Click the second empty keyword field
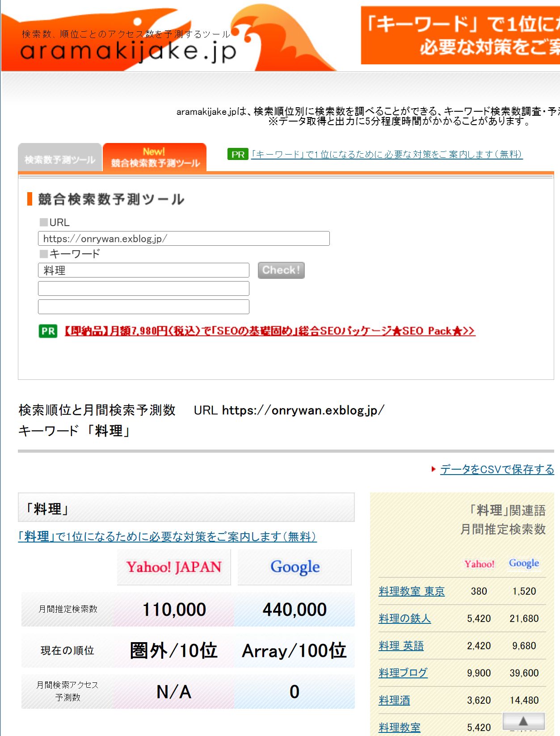 [143, 288]
